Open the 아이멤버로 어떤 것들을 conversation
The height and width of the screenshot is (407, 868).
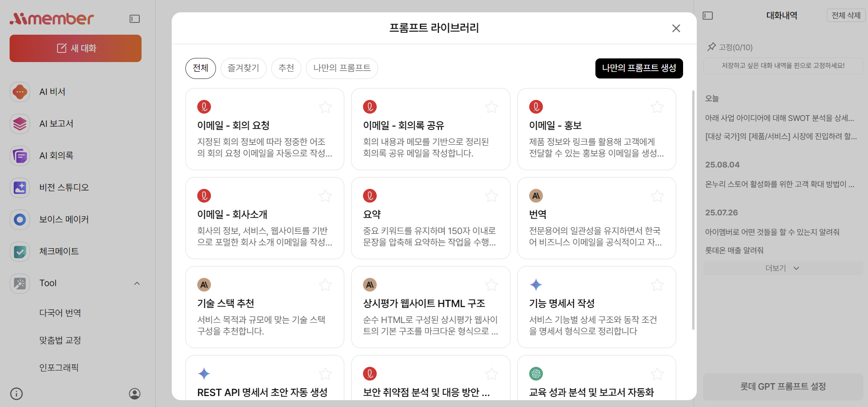tap(772, 232)
